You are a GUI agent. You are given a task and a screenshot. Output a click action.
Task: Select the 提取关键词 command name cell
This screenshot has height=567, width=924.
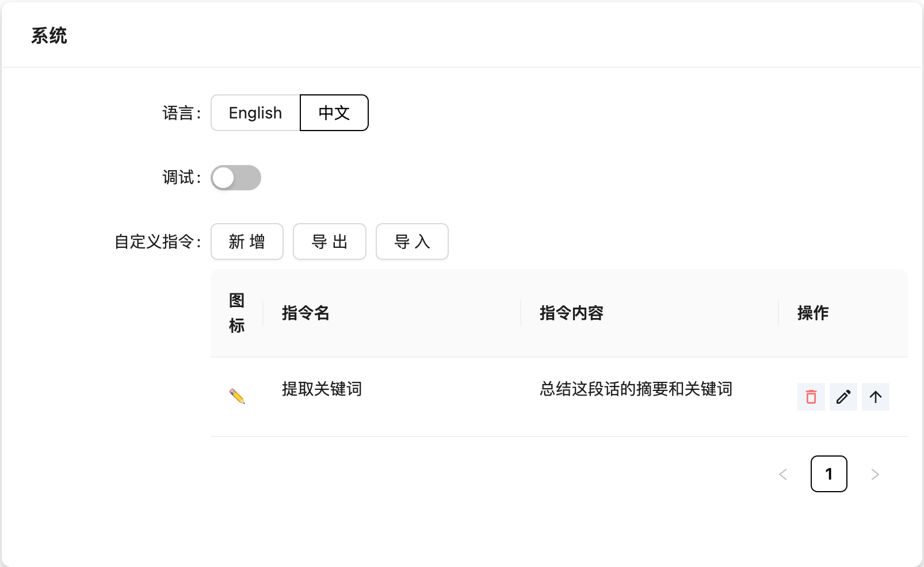pos(322,389)
